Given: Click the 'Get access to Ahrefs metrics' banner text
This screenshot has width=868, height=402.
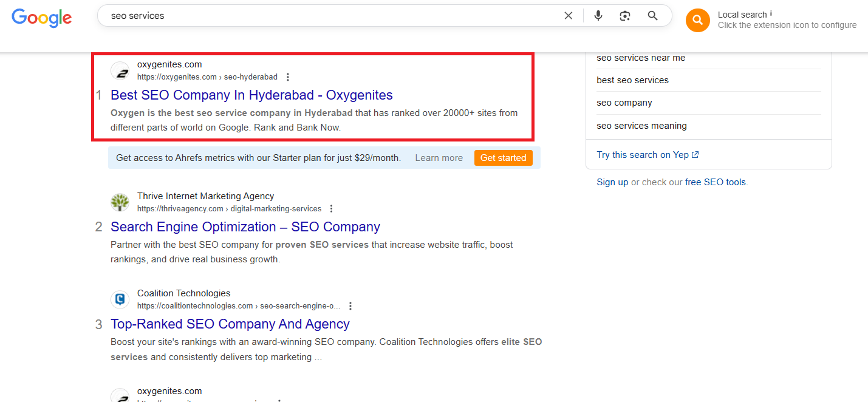Looking at the screenshot, I should tap(258, 158).
